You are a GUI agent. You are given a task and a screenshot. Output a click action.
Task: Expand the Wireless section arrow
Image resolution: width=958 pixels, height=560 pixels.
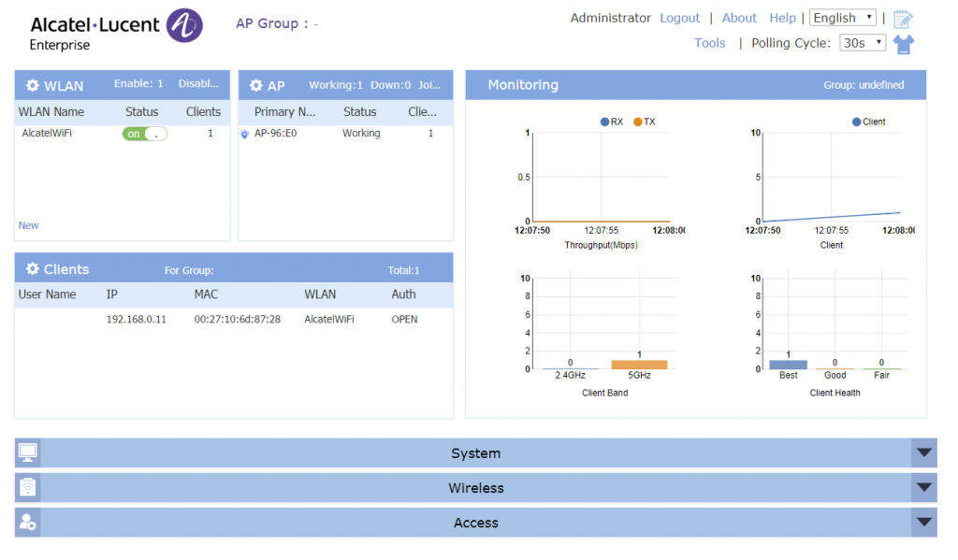point(923,488)
